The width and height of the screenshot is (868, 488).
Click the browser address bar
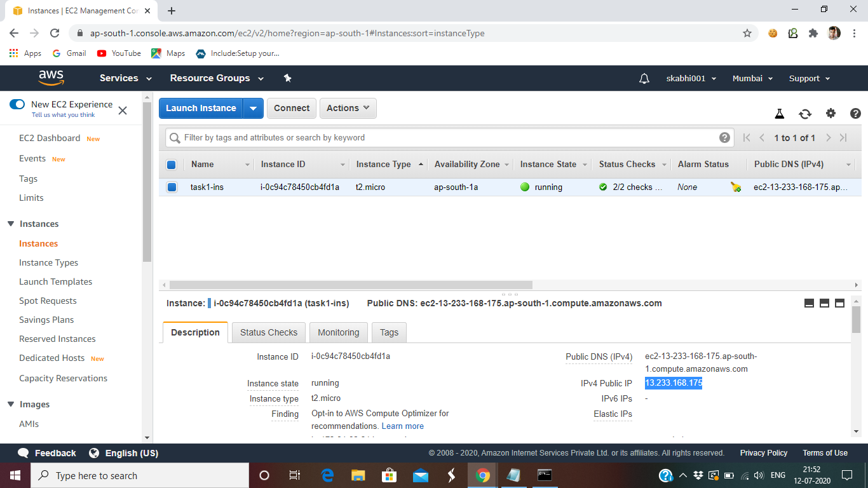pos(407,33)
